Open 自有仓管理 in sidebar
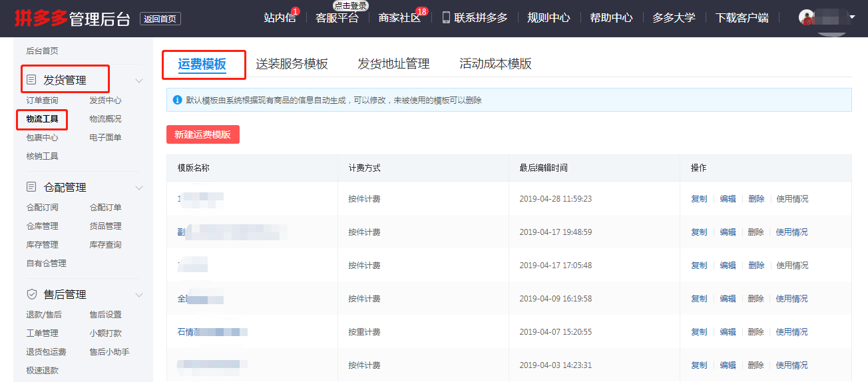The width and height of the screenshot is (868, 382). 46,264
